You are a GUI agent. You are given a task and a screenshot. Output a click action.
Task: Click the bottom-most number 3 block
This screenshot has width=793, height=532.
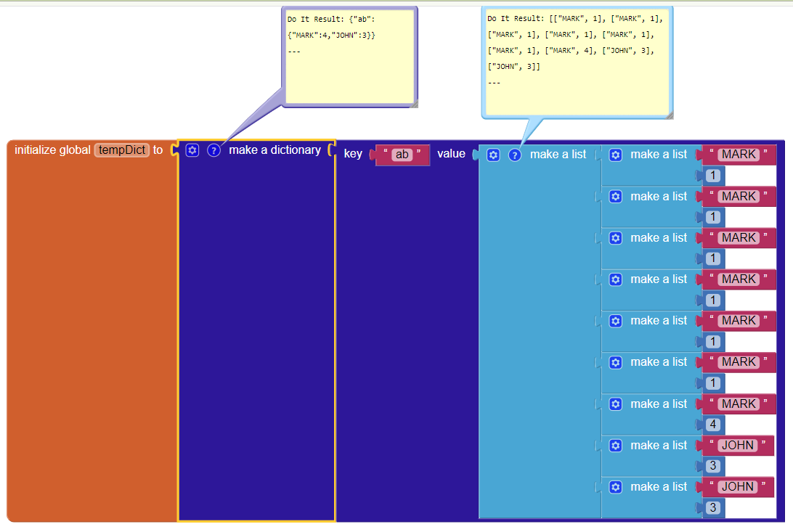pyautogui.click(x=713, y=508)
